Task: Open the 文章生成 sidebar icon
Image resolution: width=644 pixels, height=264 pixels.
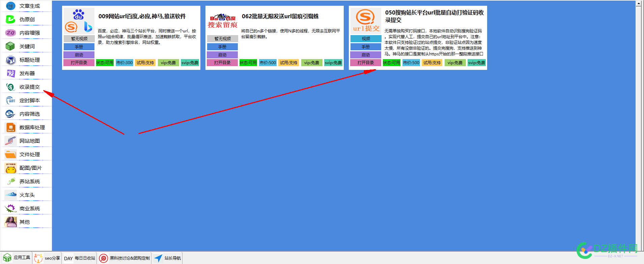Action: pyautogui.click(x=10, y=6)
